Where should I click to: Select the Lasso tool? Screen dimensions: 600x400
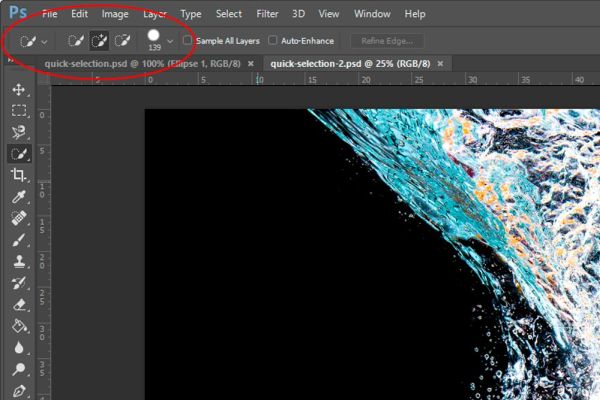[x=18, y=132]
